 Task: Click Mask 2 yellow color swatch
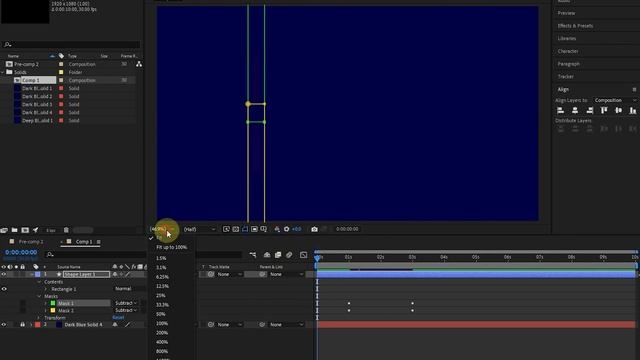53,311
